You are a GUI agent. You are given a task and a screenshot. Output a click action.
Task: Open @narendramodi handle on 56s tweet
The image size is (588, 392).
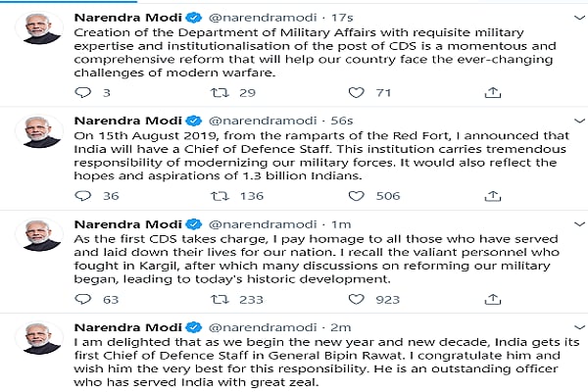pyautogui.click(x=263, y=121)
